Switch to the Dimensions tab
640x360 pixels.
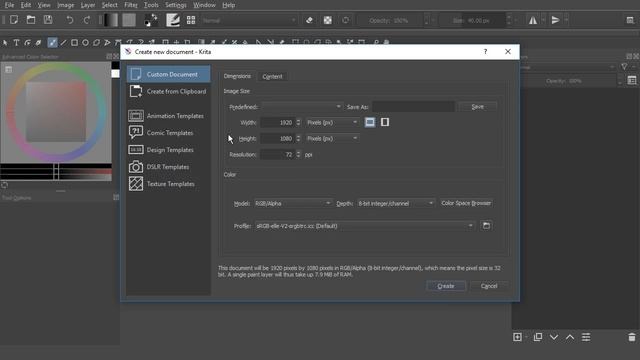click(237, 76)
